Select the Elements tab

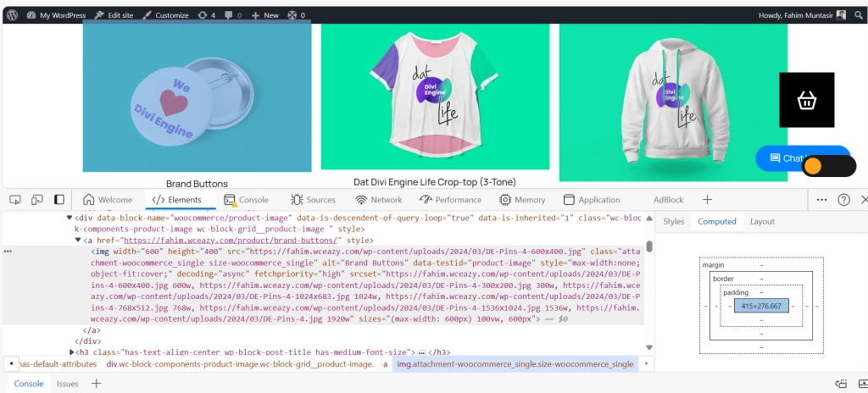[176, 200]
